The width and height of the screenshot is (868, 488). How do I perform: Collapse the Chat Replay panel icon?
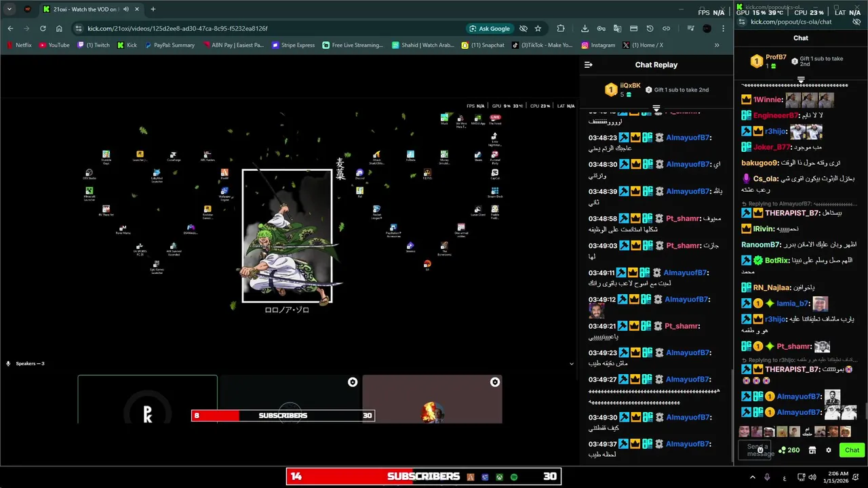[589, 65]
